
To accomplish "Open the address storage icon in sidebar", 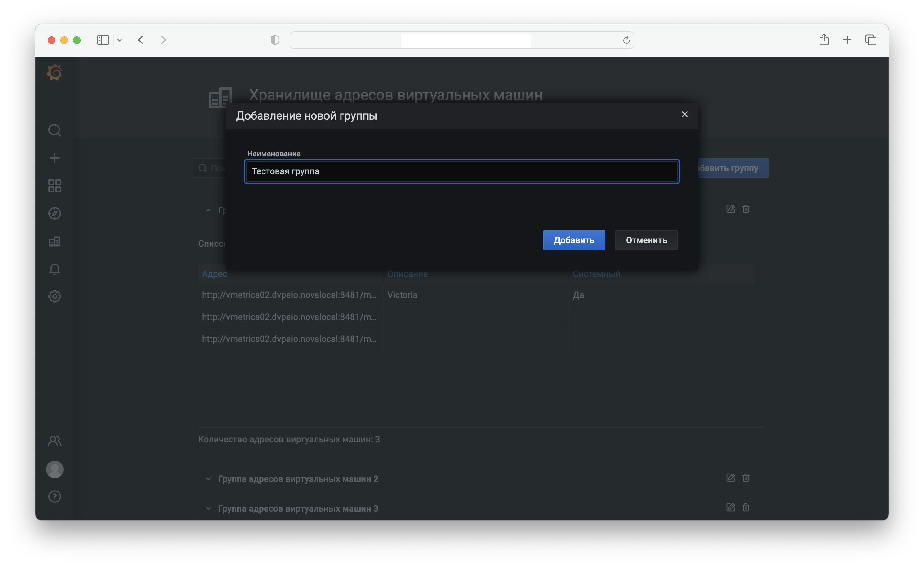I will click(x=55, y=242).
